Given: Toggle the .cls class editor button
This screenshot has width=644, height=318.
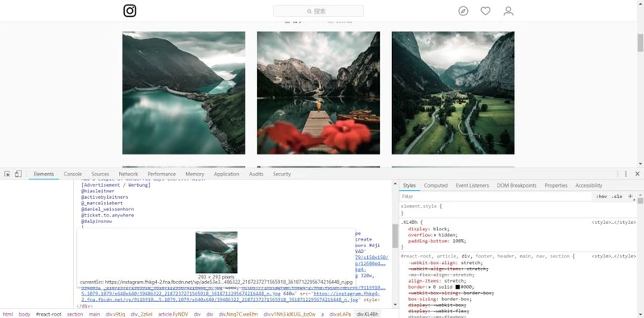Looking at the screenshot, I should coord(617,196).
